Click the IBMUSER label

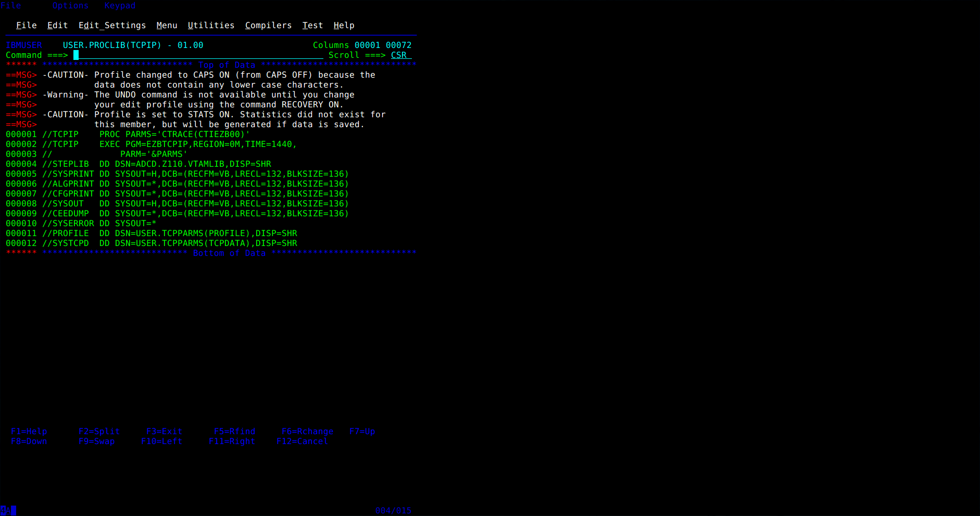pos(23,45)
